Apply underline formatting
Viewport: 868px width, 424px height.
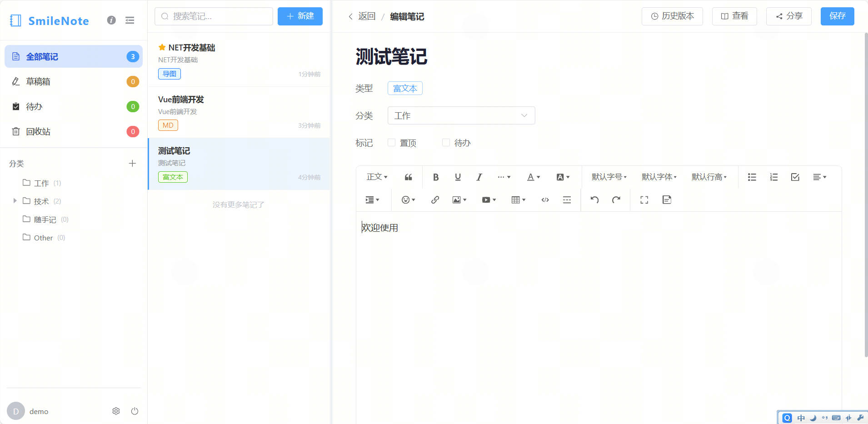point(458,177)
